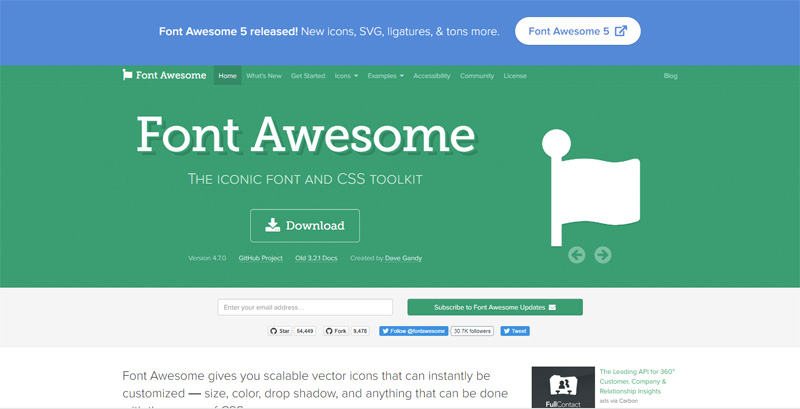Image resolution: width=800 pixels, height=409 pixels.
Task: Go to previous carousel slide arrow
Action: pos(577,254)
